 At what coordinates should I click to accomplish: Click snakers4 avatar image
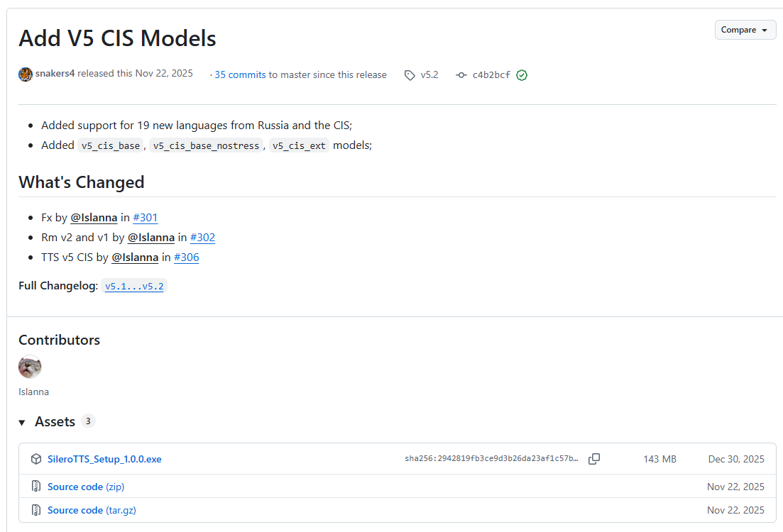[x=26, y=74]
